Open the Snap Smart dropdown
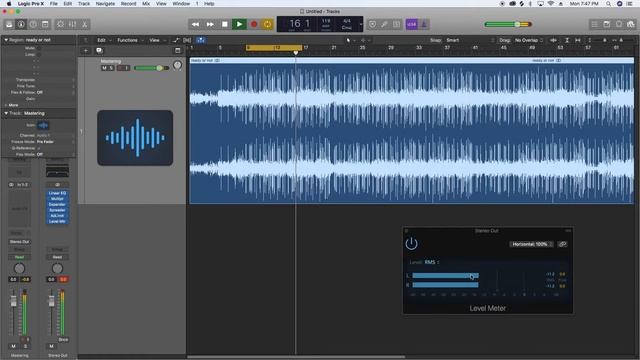 469,40
